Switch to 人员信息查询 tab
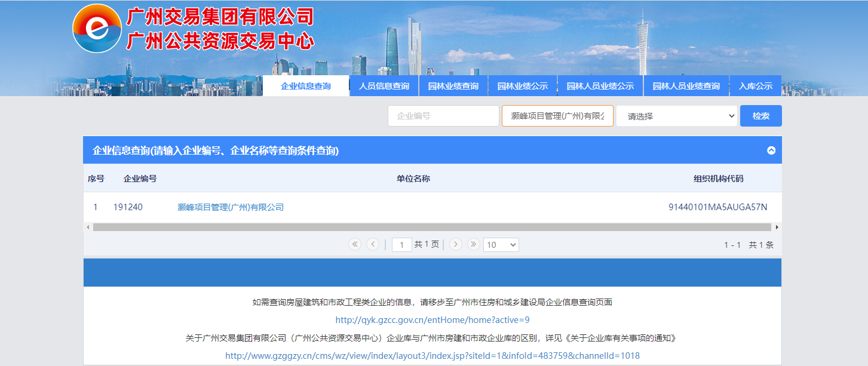The height and width of the screenshot is (366, 868). [384, 86]
